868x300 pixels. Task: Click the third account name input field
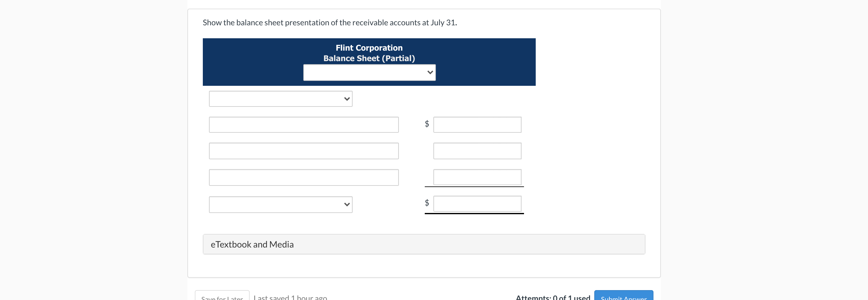(304, 177)
